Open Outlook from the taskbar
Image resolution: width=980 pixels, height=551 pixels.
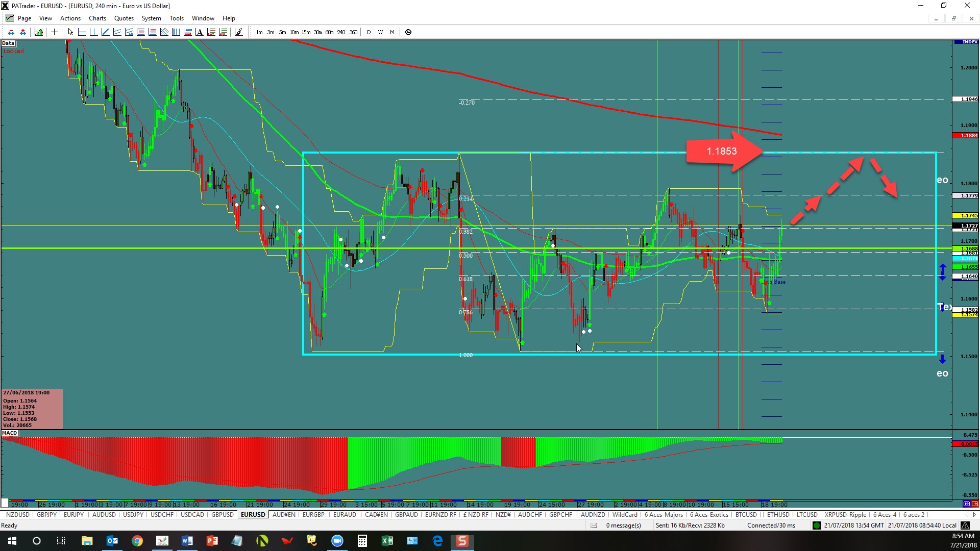pos(112,541)
